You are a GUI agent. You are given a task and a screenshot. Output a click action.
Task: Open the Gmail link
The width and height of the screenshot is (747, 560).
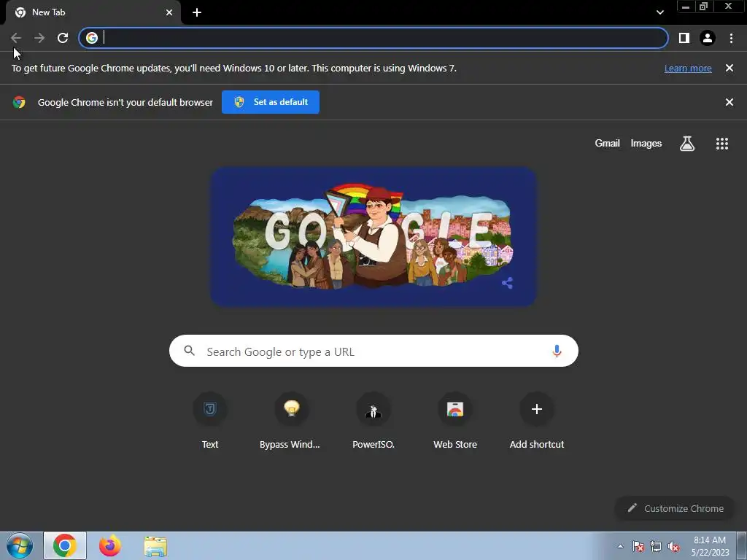(608, 144)
